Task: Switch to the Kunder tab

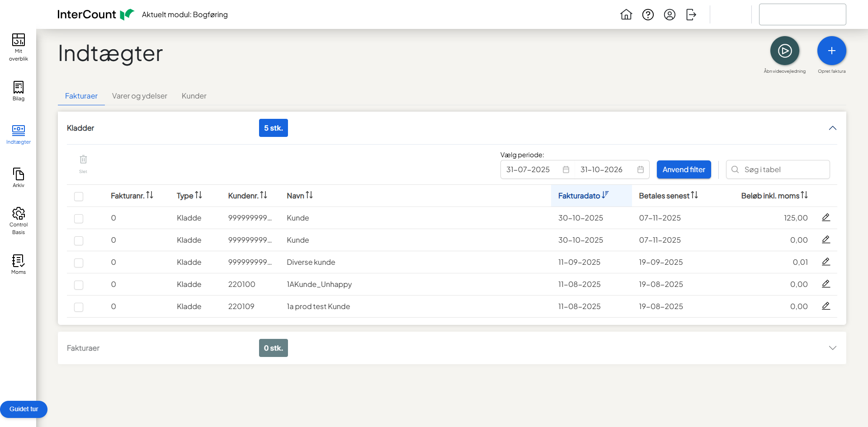Action: tap(194, 96)
